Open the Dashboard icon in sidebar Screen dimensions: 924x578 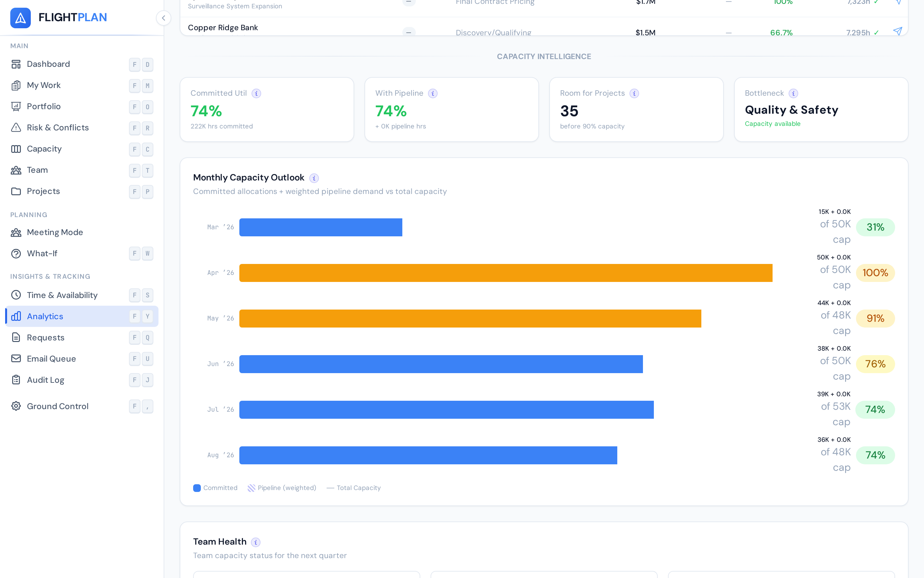(x=16, y=64)
